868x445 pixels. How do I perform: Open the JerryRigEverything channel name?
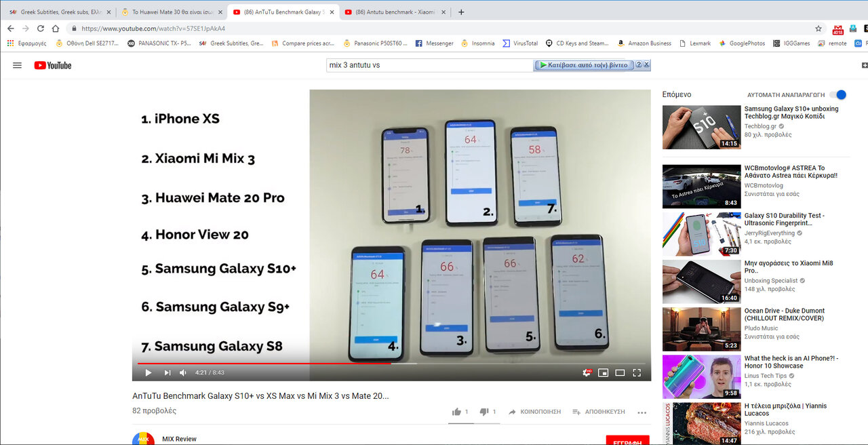(770, 233)
